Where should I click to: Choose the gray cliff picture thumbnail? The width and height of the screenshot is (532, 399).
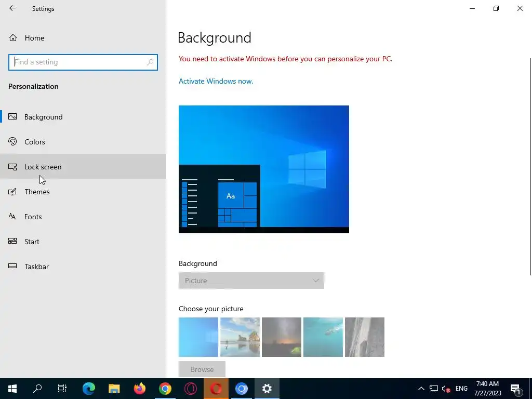point(365,337)
